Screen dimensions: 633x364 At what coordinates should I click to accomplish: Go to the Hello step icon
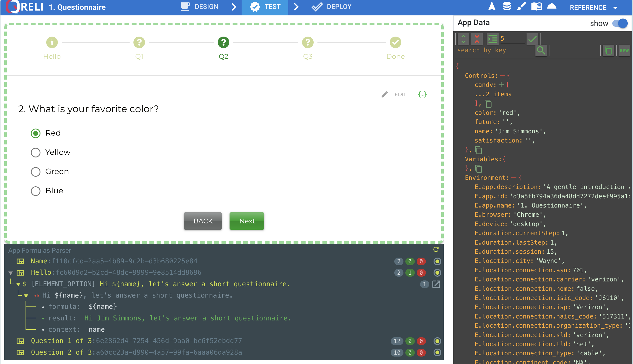pyautogui.click(x=52, y=42)
